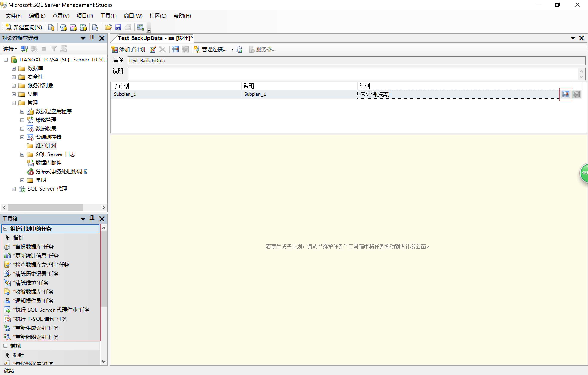Collapse the 维护计划中的任务 toolbox group
The height and width of the screenshot is (375, 588).
click(x=5, y=229)
